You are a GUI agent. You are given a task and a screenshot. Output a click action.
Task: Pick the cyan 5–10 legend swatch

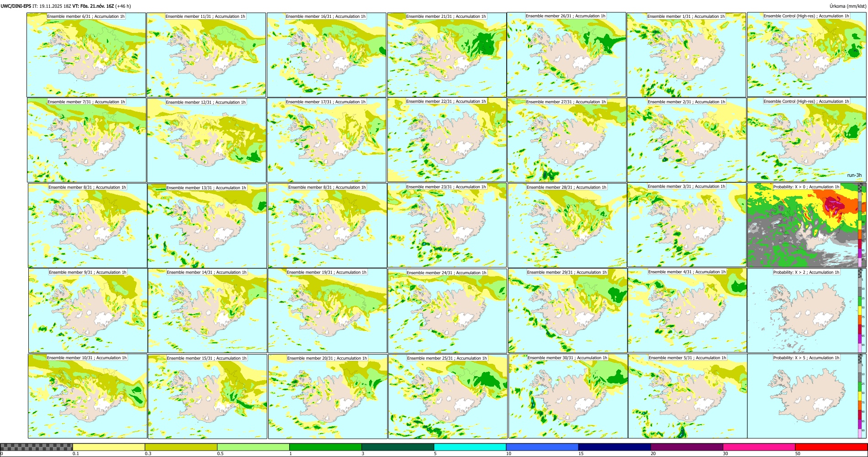[x=470, y=447]
